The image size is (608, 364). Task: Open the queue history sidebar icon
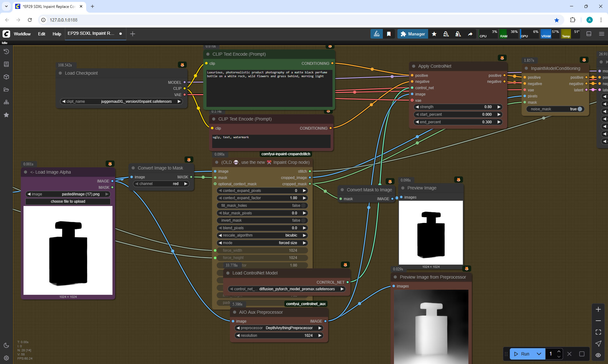click(6, 52)
